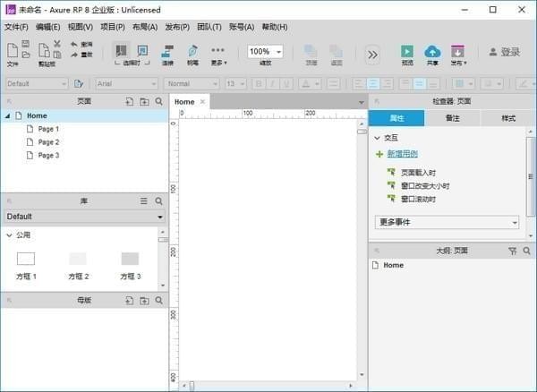537x392 pixels.
Task: Select the 方框 1 widget
Action: [26, 267]
